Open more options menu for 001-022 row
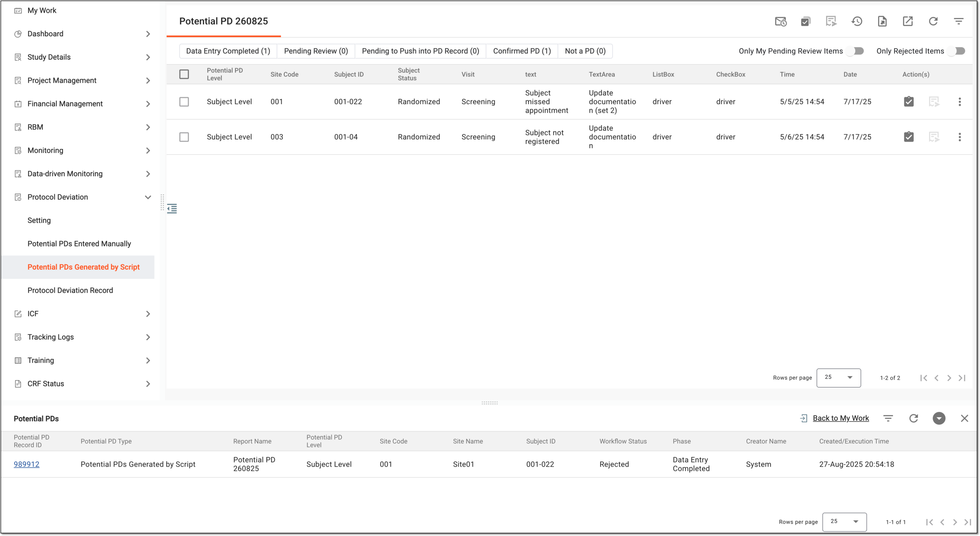 point(960,102)
